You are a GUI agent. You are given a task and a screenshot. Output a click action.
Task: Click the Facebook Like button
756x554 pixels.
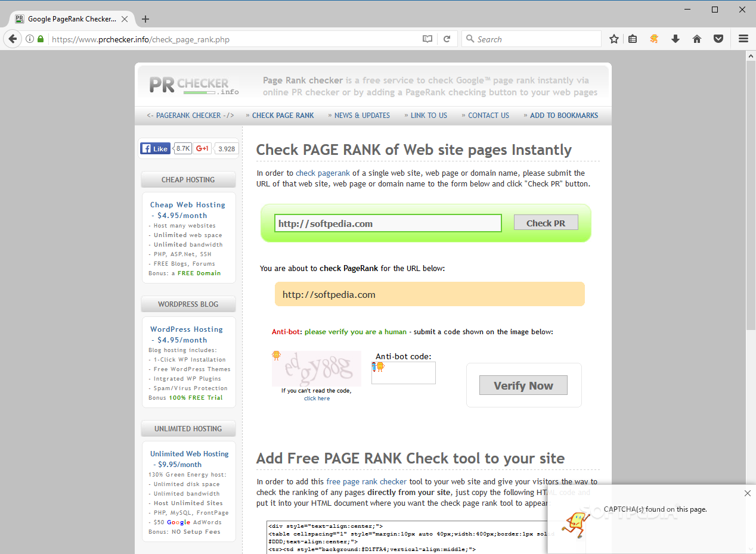[155, 148]
